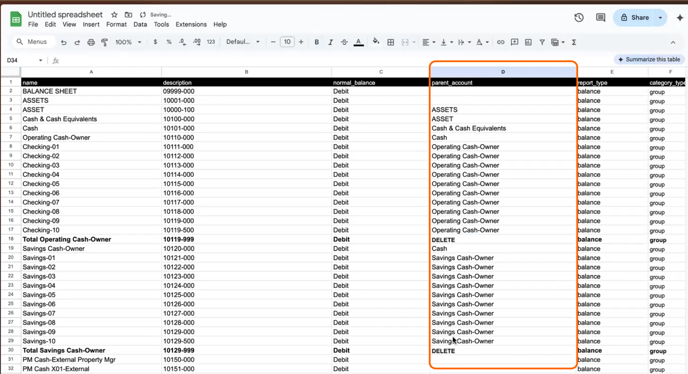Open the Edit menu
Screen dimensions: 688x374
click(50, 25)
